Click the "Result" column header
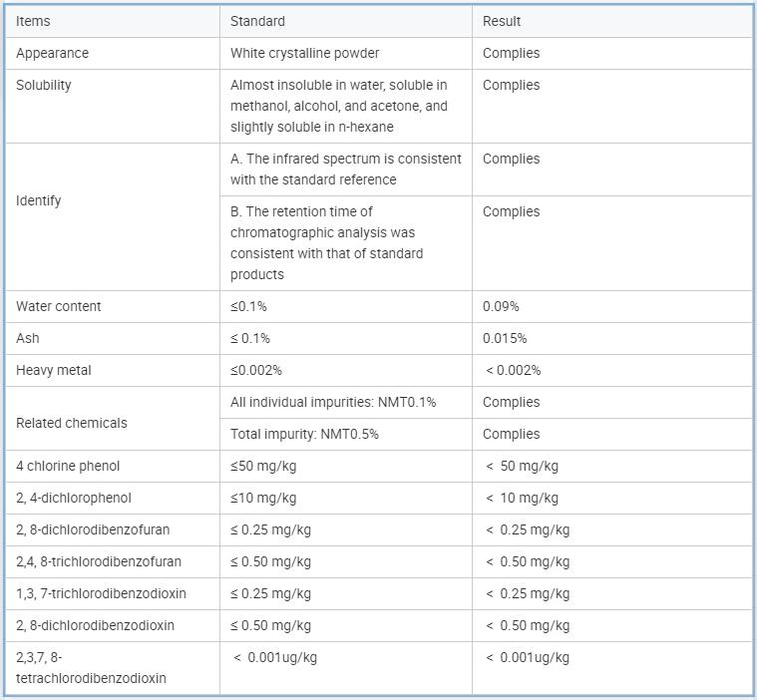Screen dimensions: 757x700 (x=502, y=21)
